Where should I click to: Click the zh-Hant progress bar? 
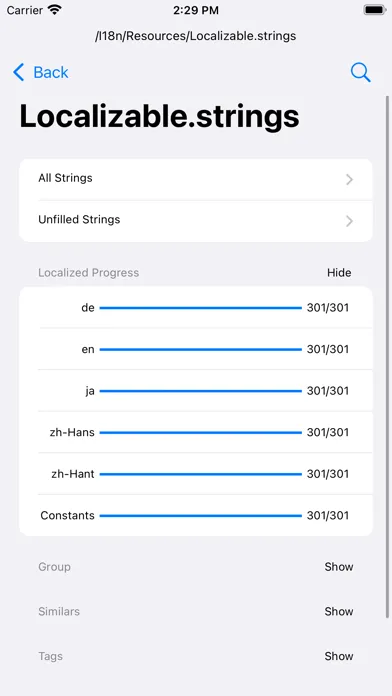201,474
